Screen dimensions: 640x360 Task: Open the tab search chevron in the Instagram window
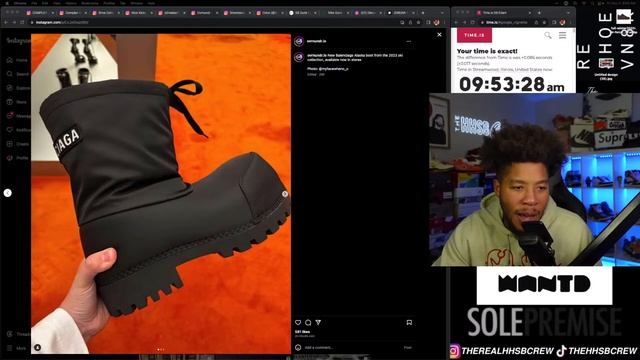[x=442, y=13]
